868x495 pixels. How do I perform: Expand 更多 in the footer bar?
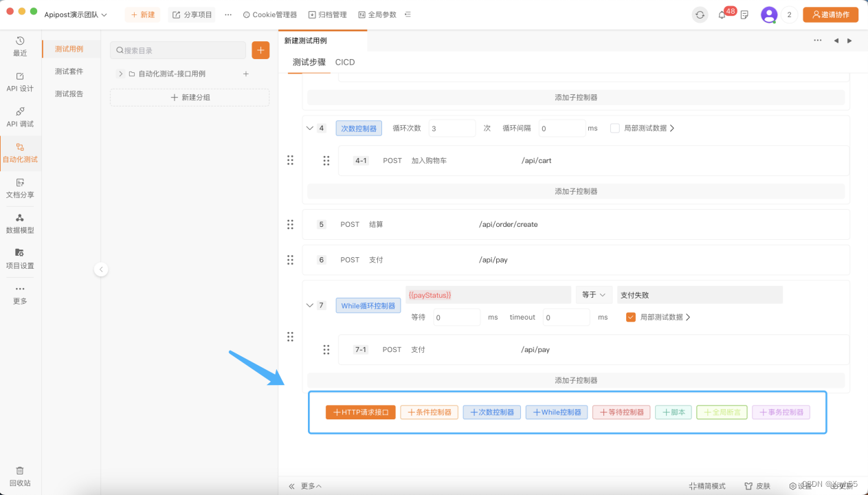(x=311, y=486)
